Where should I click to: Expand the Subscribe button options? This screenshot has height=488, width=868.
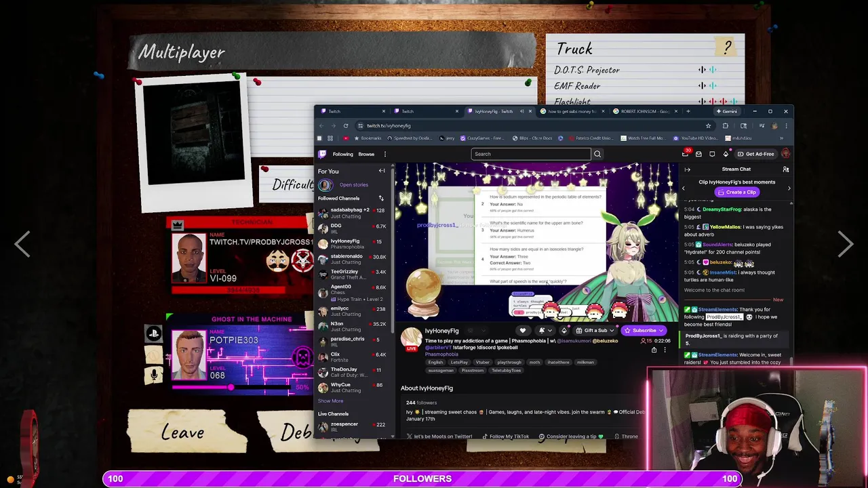[x=661, y=331]
